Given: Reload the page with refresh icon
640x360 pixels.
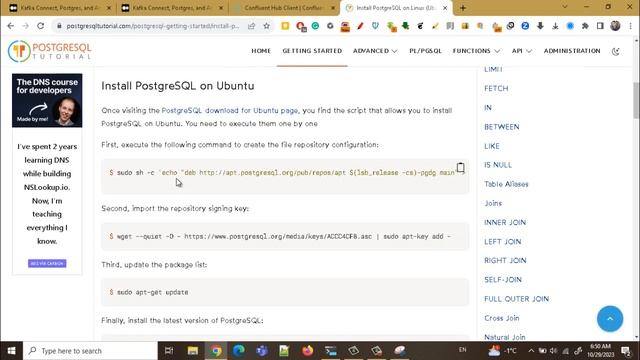Looking at the screenshot, I should (x=40, y=26).
